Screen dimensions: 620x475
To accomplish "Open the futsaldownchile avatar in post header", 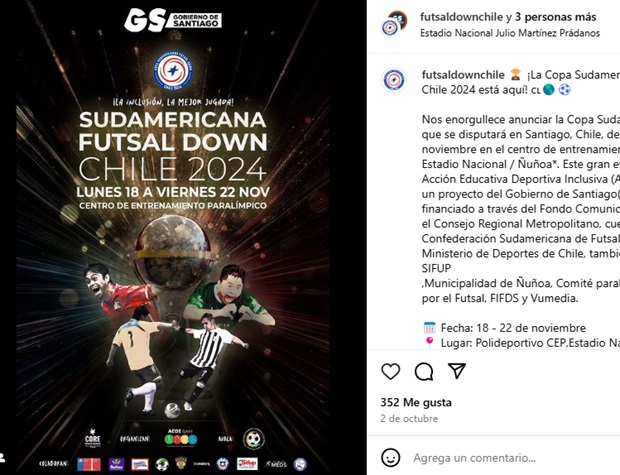I will point(393,25).
